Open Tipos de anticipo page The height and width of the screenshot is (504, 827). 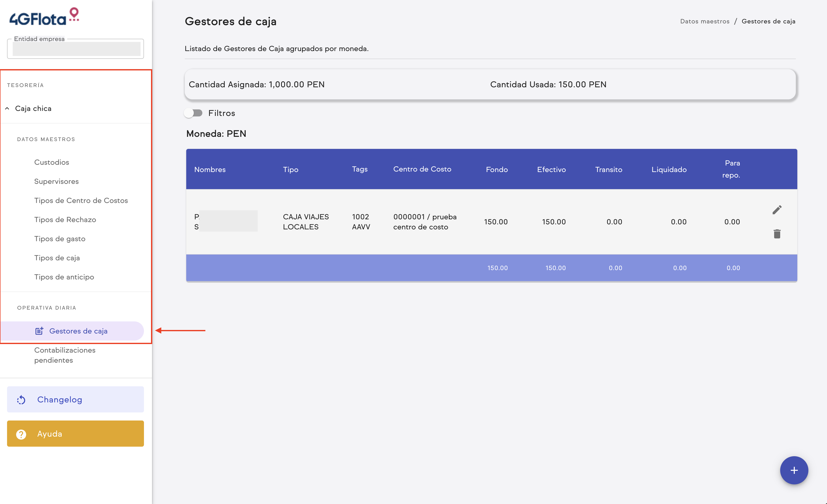64,277
